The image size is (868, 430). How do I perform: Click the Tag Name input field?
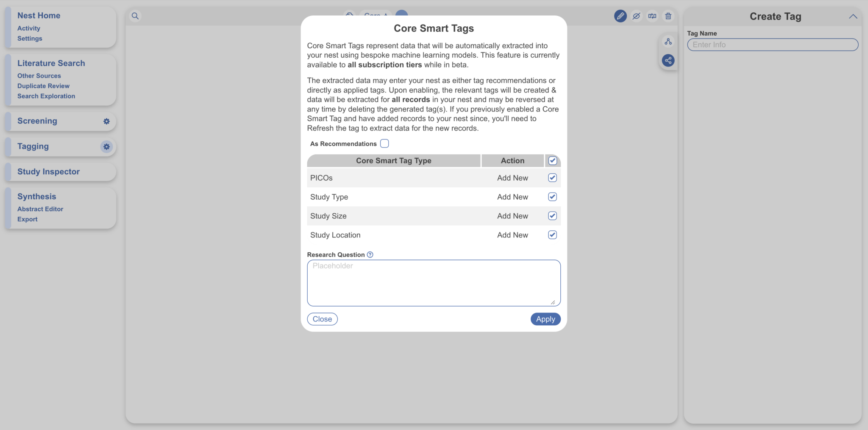tap(772, 45)
